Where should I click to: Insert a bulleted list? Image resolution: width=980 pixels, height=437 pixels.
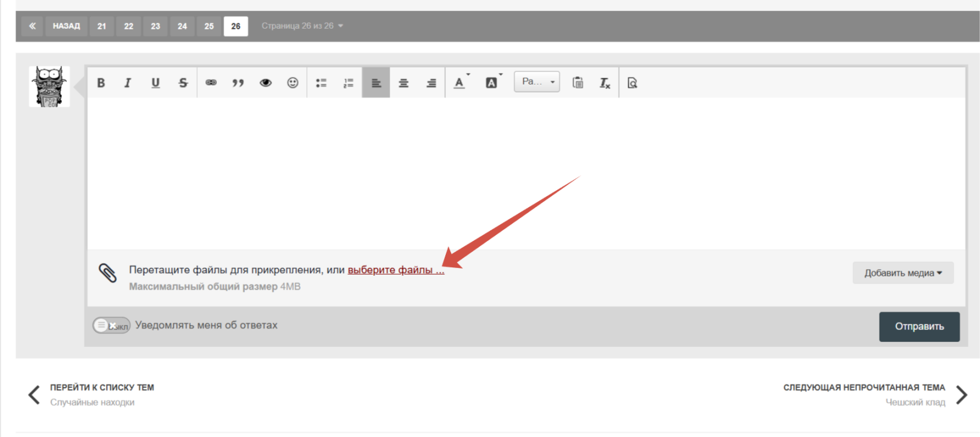pyautogui.click(x=321, y=83)
